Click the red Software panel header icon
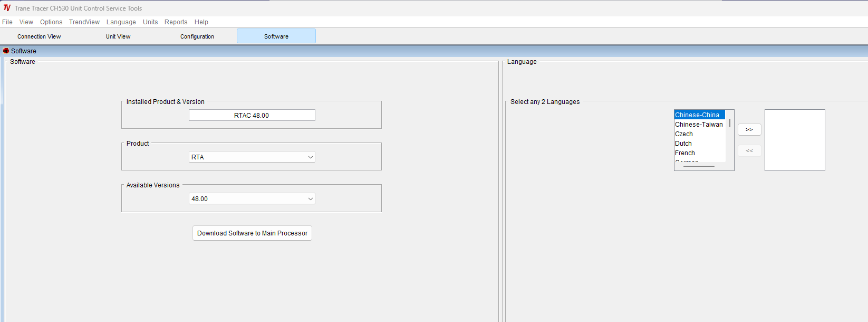Screen dimensions: 868x322 pos(6,51)
